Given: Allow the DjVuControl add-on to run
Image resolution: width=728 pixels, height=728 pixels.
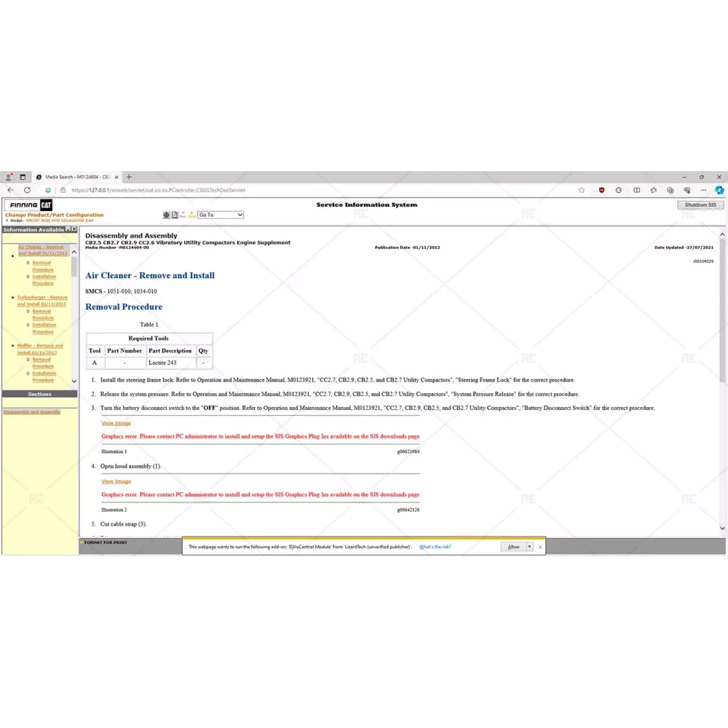Looking at the screenshot, I should [x=514, y=547].
